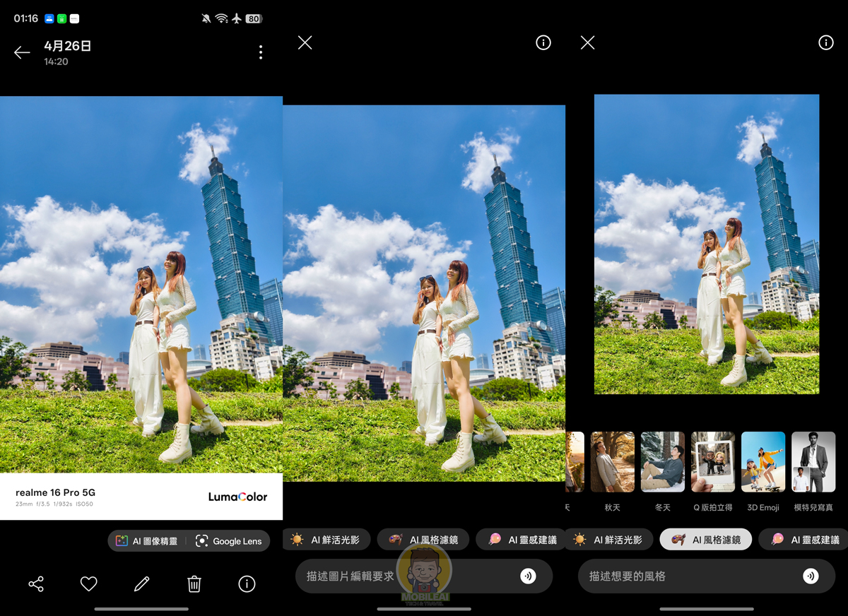This screenshot has width=848, height=616.
Task: Choose the 冬天 style thumbnail
Action: (663, 462)
